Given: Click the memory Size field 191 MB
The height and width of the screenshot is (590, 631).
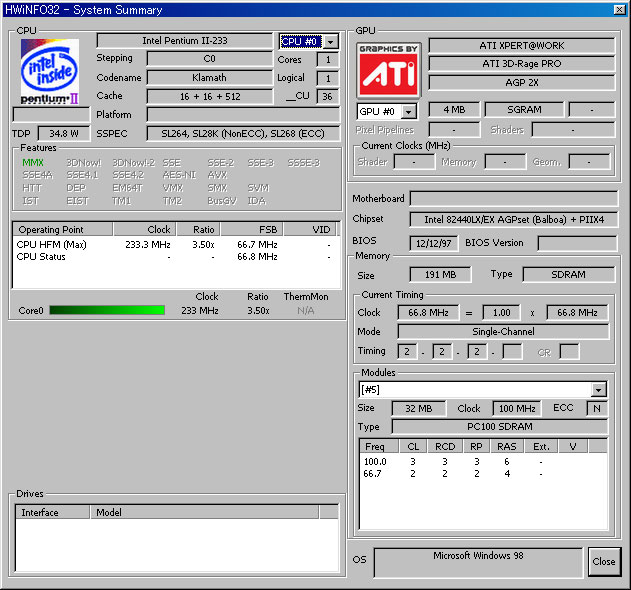Looking at the screenshot, I should click(x=440, y=274).
